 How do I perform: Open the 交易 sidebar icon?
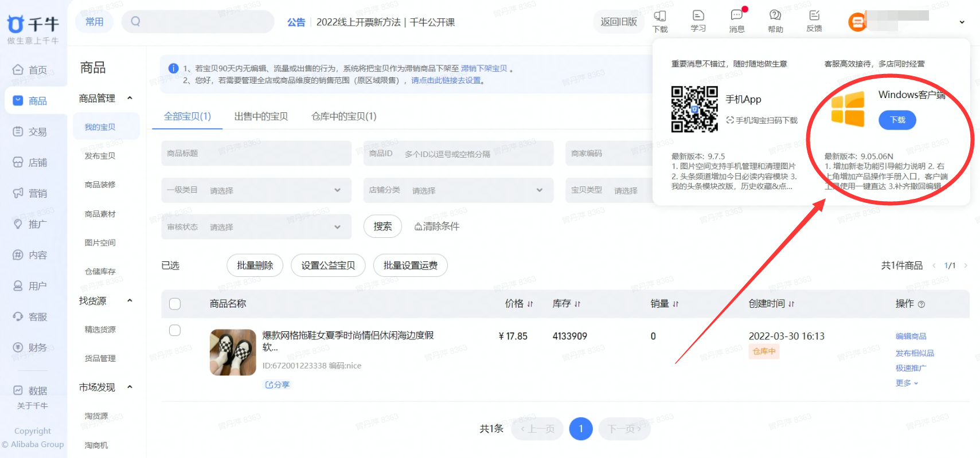click(x=18, y=131)
